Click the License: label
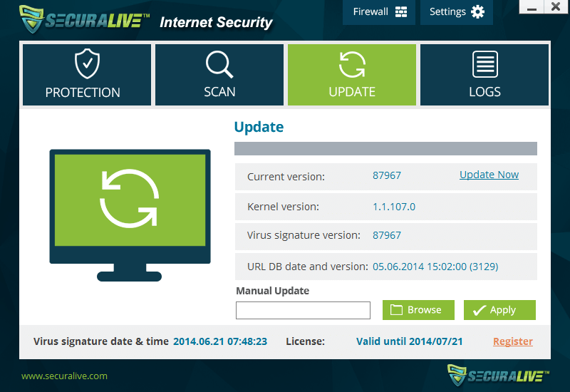The width and height of the screenshot is (570, 392). (x=306, y=341)
